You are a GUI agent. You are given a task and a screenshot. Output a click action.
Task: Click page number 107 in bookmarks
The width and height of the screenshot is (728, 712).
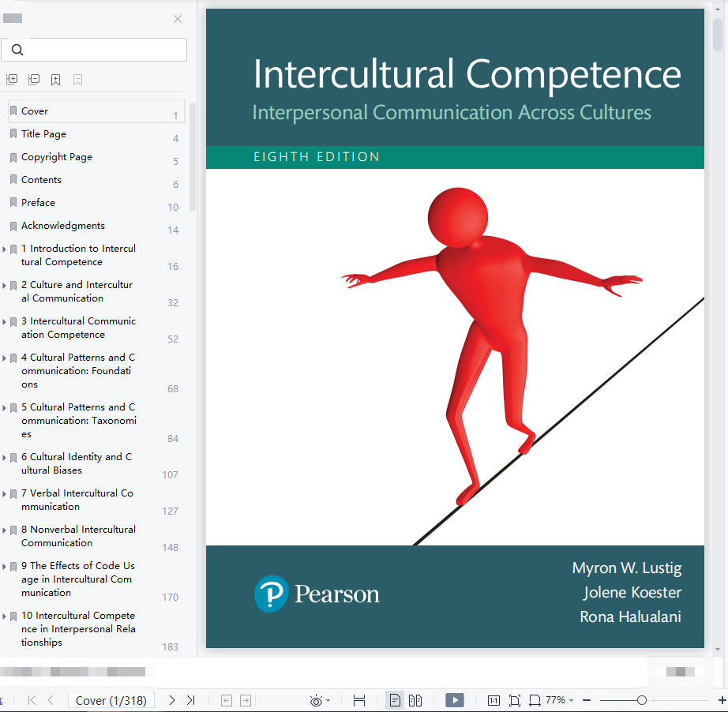tap(170, 475)
